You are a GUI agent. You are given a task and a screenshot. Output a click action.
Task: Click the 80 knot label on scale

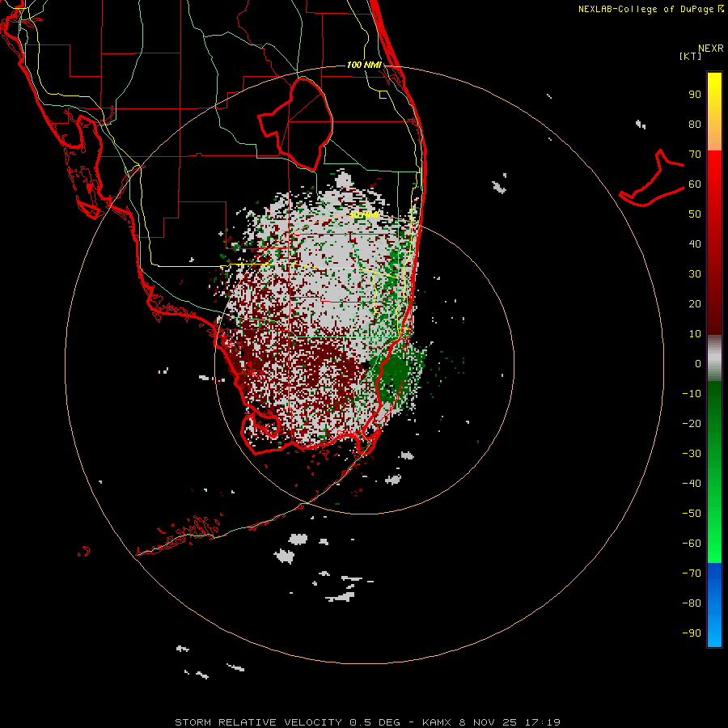coord(695,125)
